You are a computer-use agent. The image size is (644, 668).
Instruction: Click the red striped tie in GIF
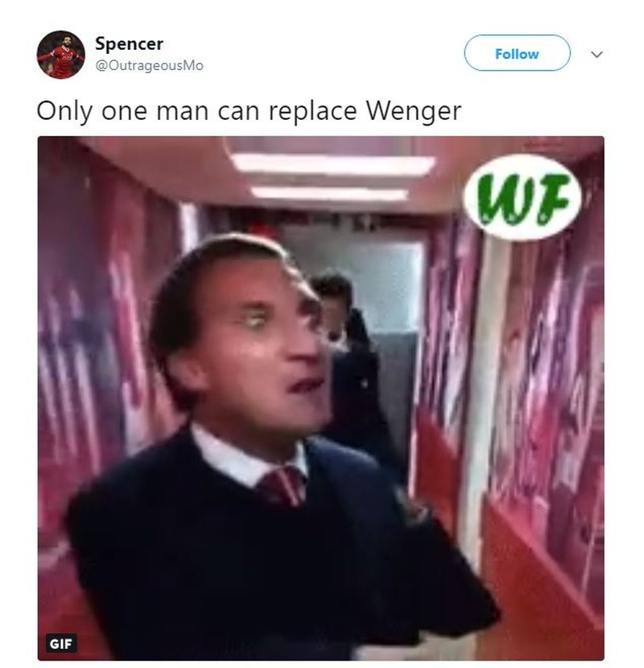[x=283, y=485]
